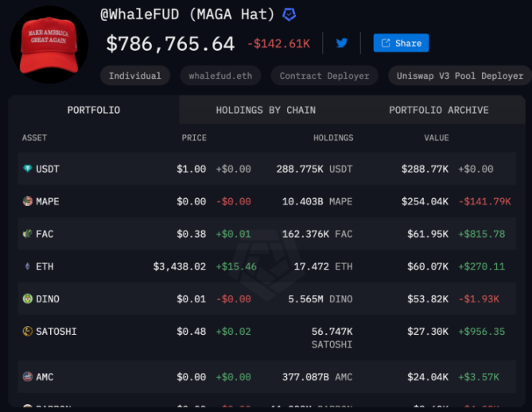Click the MAGA hat profile avatar
Image resolution: width=532 pixels, height=412 pixels.
pyautogui.click(x=49, y=45)
